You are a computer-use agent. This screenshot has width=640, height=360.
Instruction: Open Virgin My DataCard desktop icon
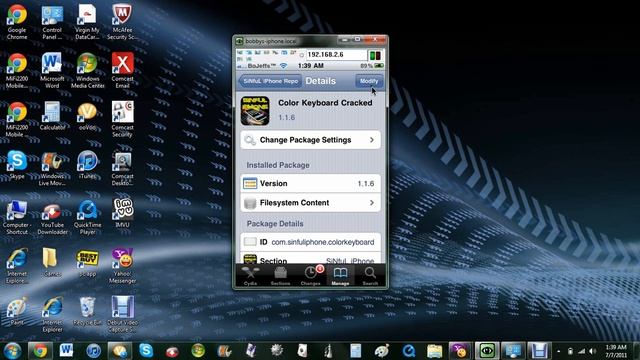pyautogui.click(x=87, y=22)
